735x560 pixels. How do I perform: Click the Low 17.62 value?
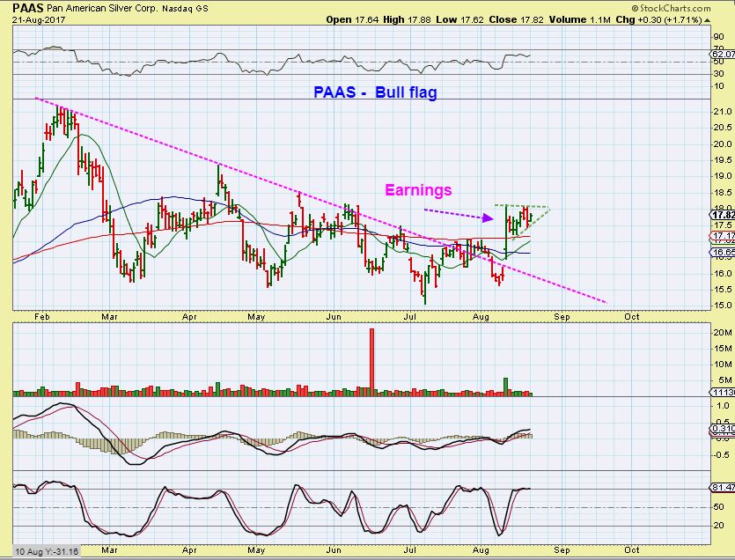click(459, 19)
